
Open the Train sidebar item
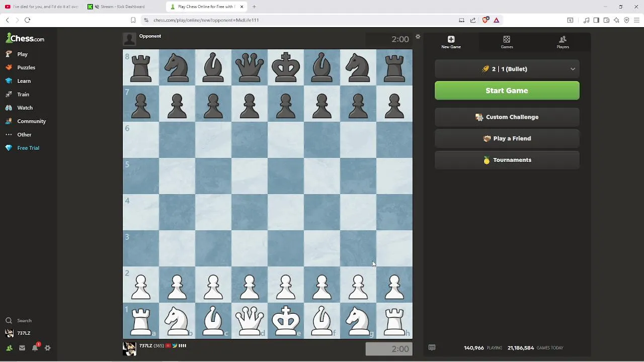point(18,95)
